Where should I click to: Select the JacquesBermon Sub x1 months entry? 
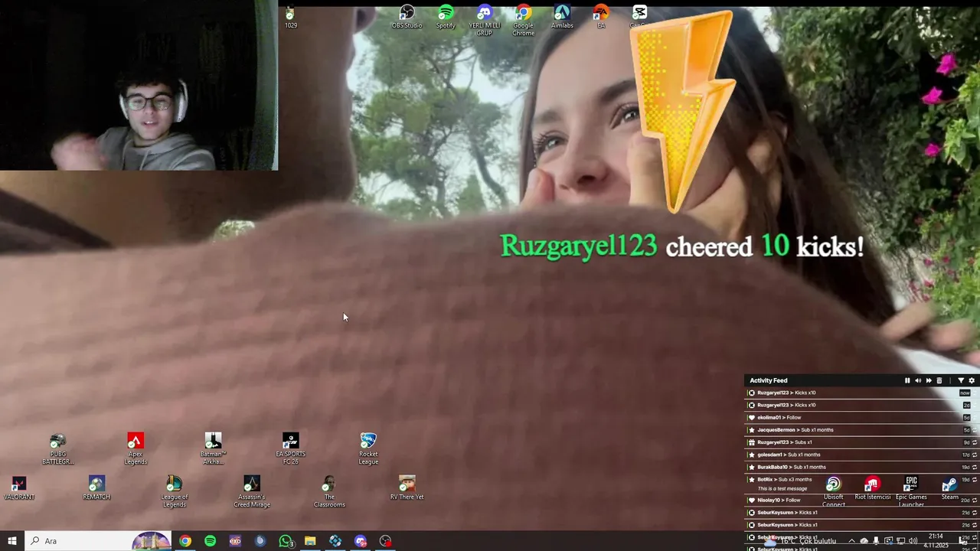(x=861, y=430)
